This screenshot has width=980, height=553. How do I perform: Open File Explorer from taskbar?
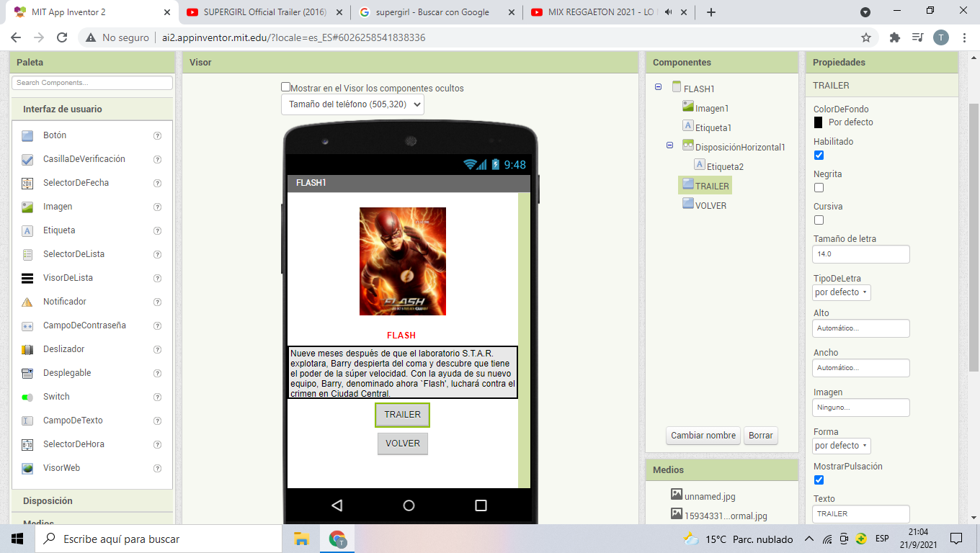point(301,539)
